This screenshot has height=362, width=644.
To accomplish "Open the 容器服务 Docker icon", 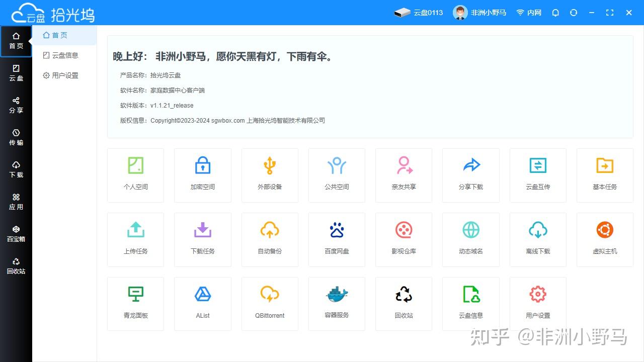I will click(337, 304).
